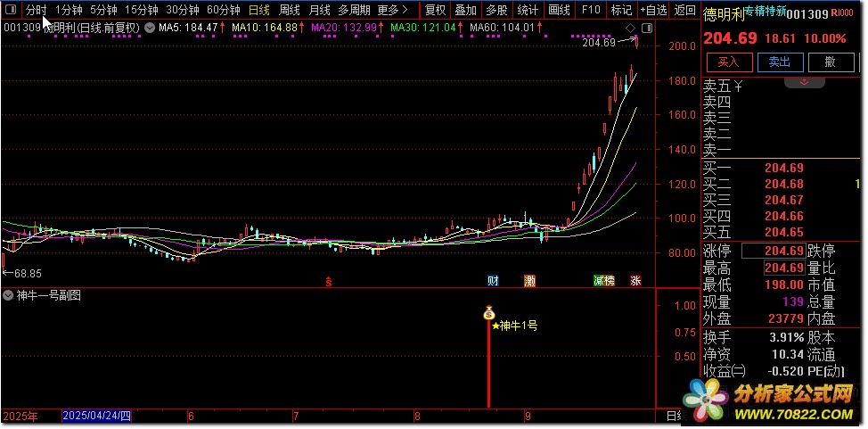Open the 复权 adjustment option
Screen dimensions: 868x429
click(435, 10)
